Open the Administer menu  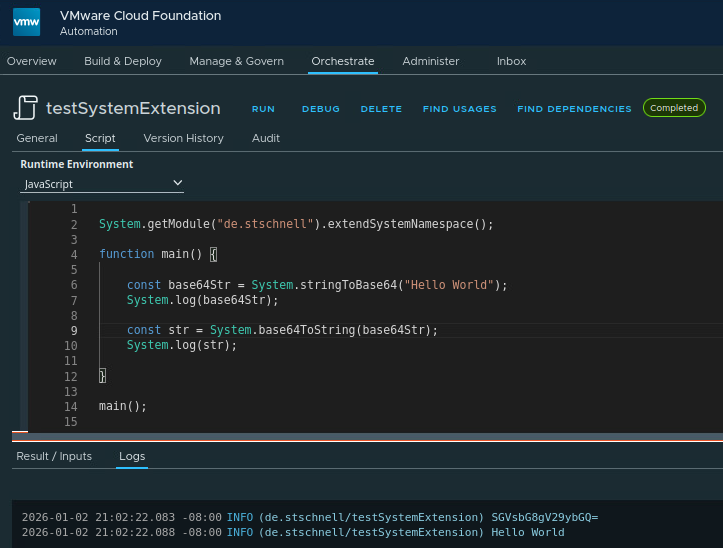[x=431, y=61]
